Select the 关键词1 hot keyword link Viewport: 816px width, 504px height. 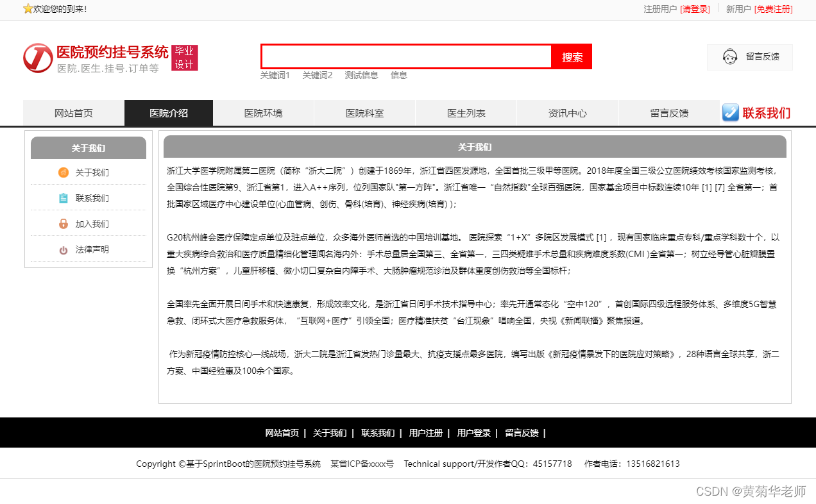[275, 75]
